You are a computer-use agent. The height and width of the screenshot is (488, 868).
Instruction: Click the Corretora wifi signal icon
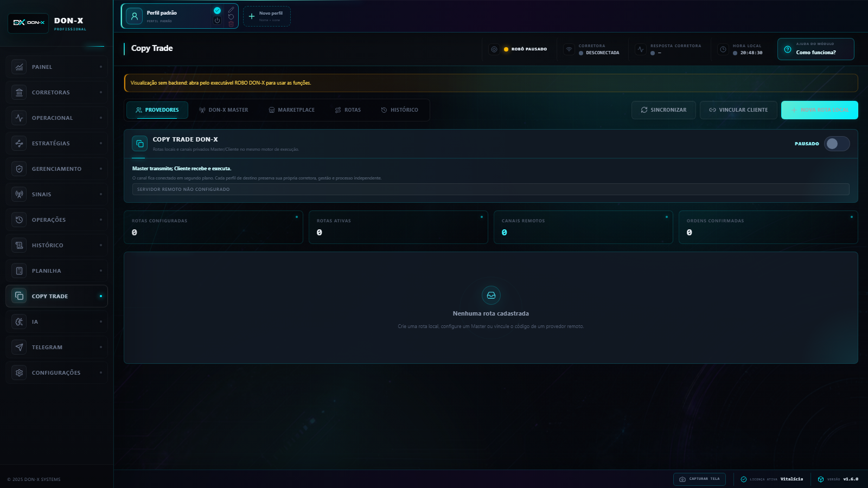tap(569, 49)
